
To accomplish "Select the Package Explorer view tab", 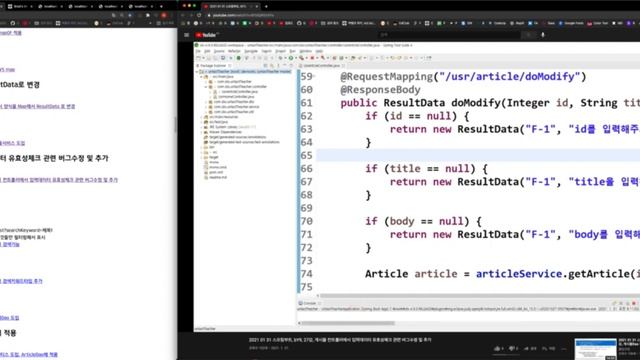I will click(x=213, y=65).
